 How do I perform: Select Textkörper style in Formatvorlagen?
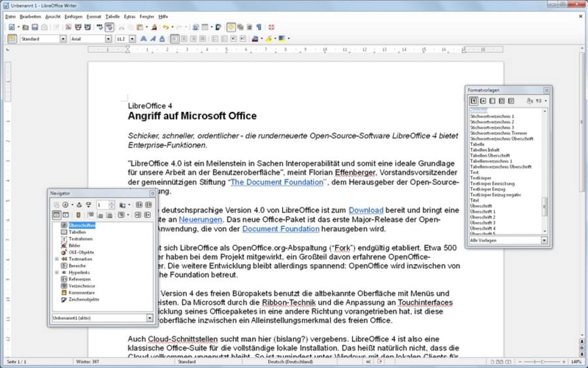pos(481,178)
